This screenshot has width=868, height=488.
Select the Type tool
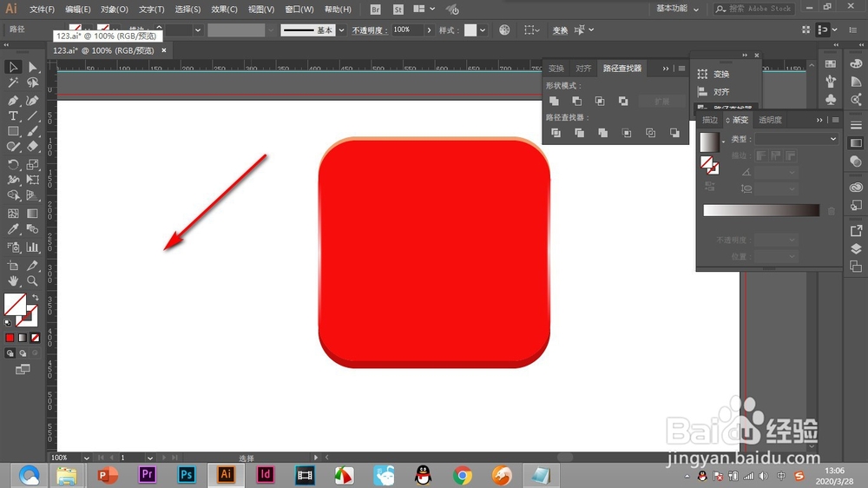coord(13,115)
